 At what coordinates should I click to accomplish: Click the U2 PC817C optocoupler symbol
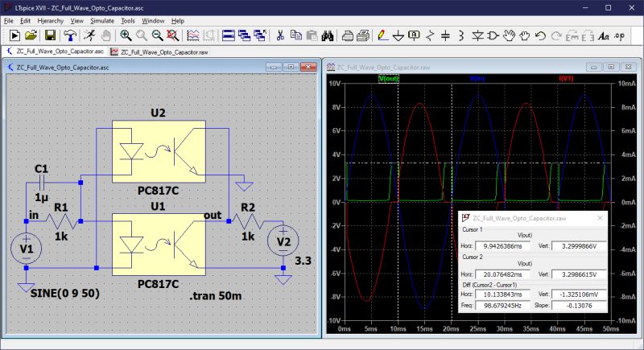point(159,151)
